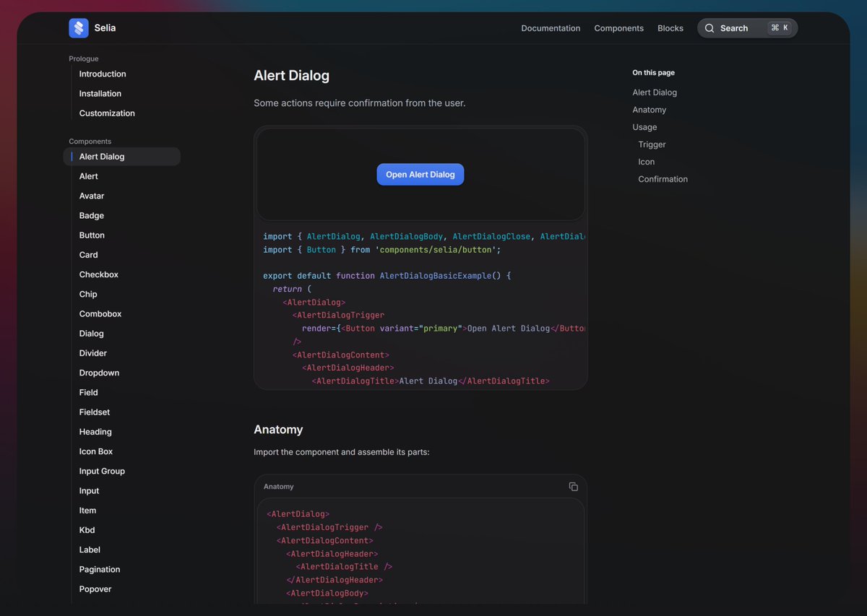The width and height of the screenshot is (867, 616).
Task: Go to the Customization page
Action: [x=107, y=113]
